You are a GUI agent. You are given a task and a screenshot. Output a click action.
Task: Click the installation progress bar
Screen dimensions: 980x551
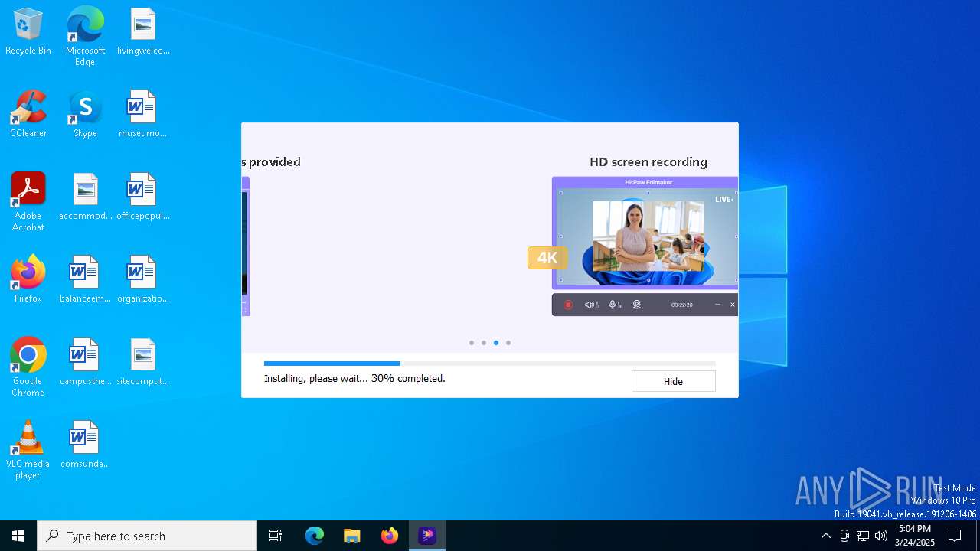point(490,364)
